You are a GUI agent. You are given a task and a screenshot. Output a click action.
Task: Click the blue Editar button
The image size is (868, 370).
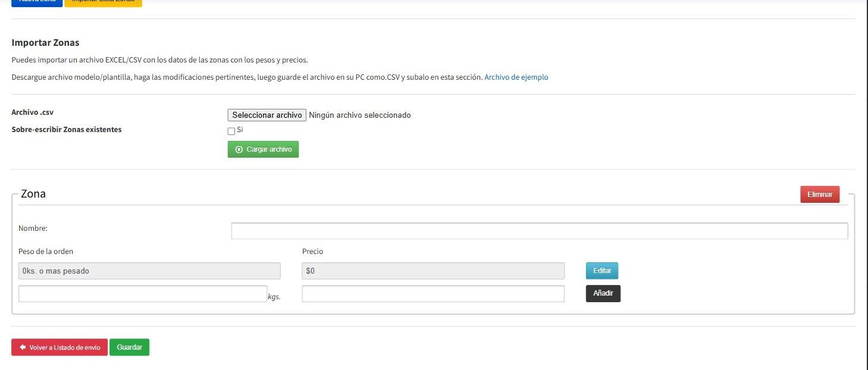pos(602,271)
